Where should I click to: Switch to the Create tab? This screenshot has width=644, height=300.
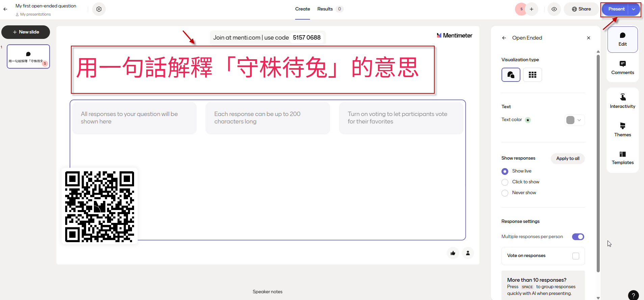tap(302, 9)
